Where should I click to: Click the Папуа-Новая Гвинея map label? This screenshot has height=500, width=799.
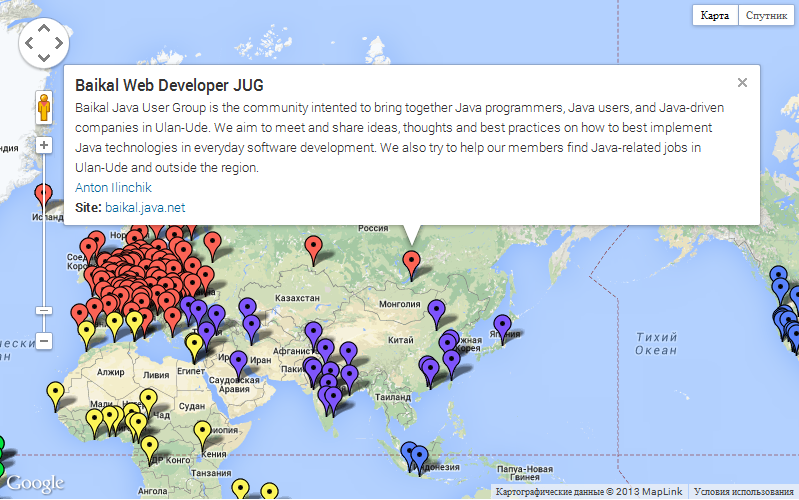pyautogui.click(x=525, y=473)
